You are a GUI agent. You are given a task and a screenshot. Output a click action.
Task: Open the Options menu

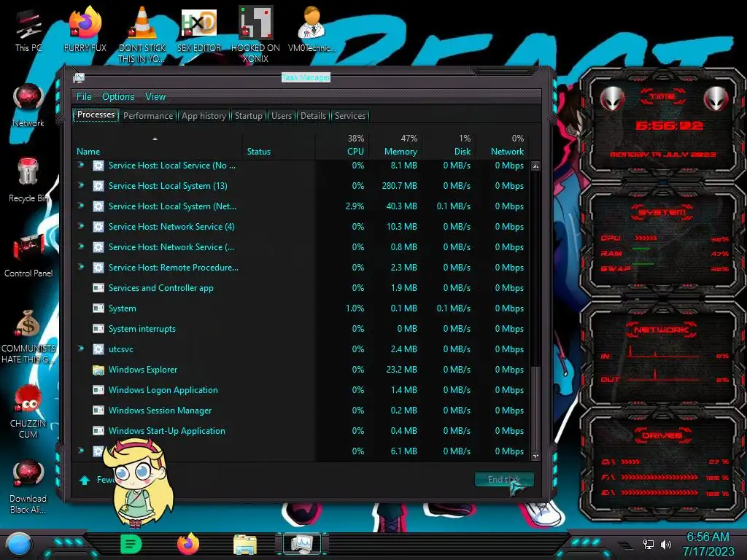118,97
